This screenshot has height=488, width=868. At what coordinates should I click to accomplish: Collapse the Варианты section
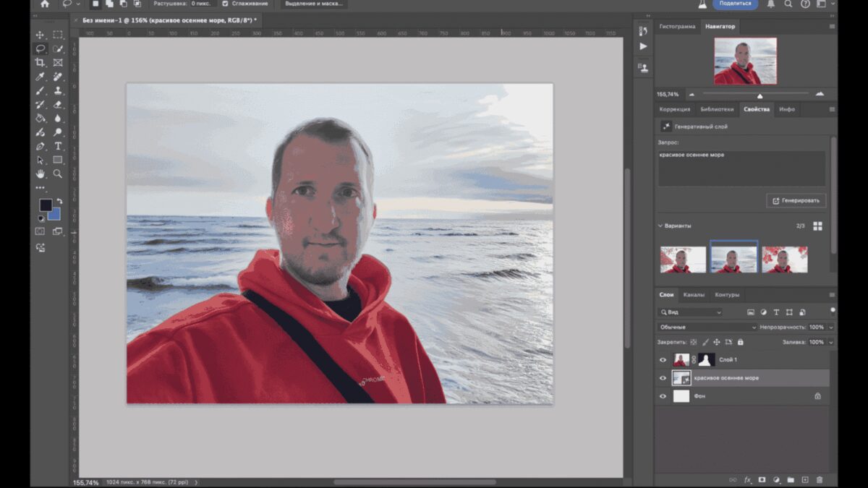660,226
